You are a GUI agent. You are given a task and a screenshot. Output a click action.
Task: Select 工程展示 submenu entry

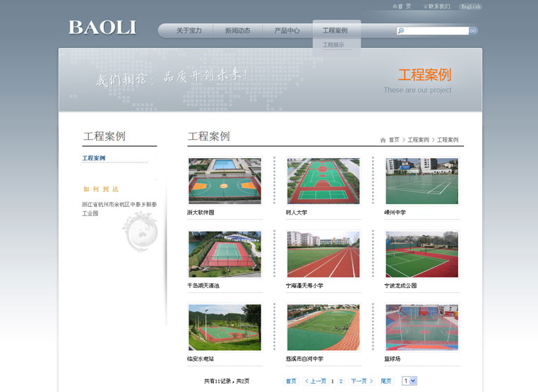pos(333,45)
